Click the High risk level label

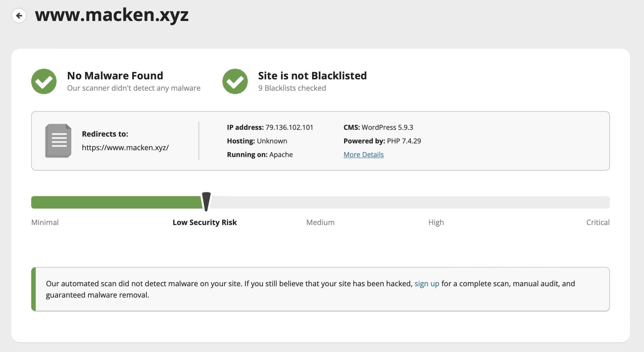coord(436,222)
